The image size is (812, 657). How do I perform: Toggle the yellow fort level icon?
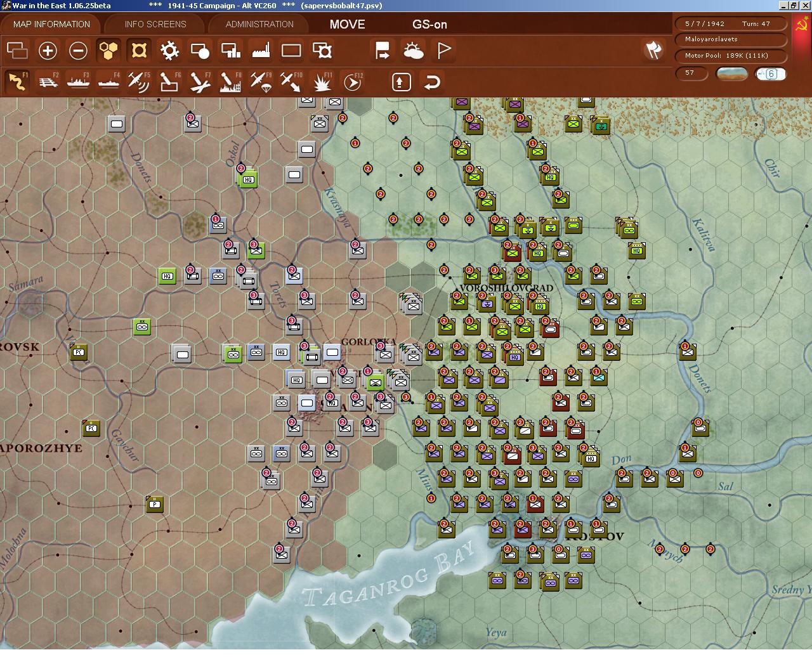[x=139, y=50]
